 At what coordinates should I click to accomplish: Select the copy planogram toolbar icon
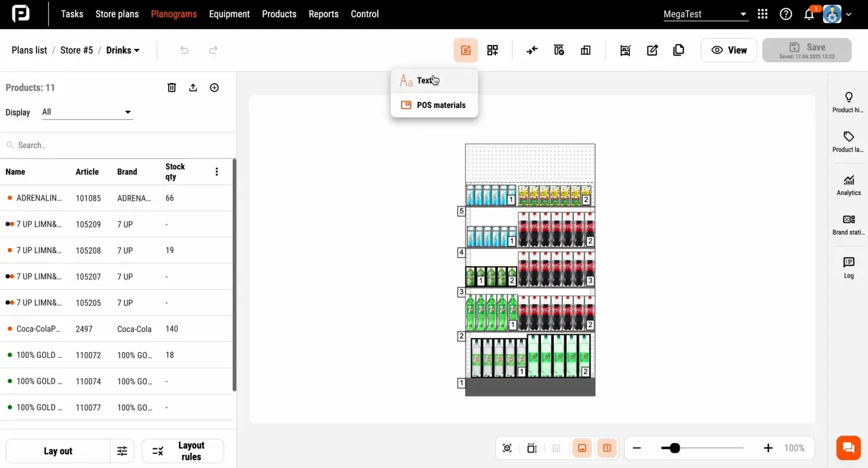coord(678,49)
